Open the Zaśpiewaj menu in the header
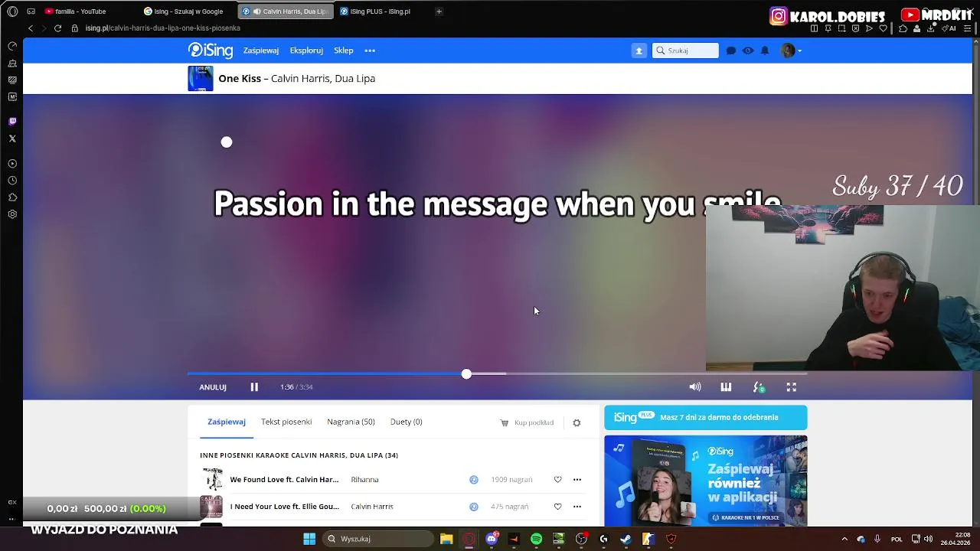Image resolution: width=980 pixels, height=551 pixels. tap(261, 51)
